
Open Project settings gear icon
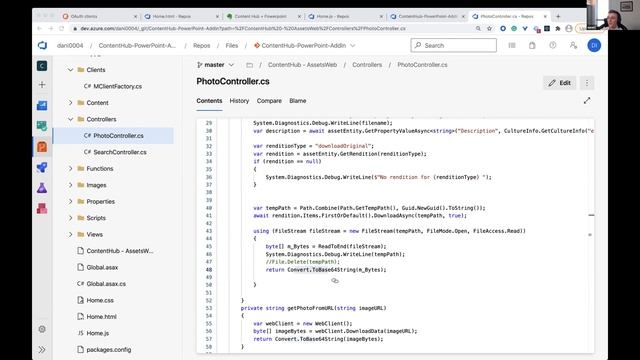click(42, 329)
